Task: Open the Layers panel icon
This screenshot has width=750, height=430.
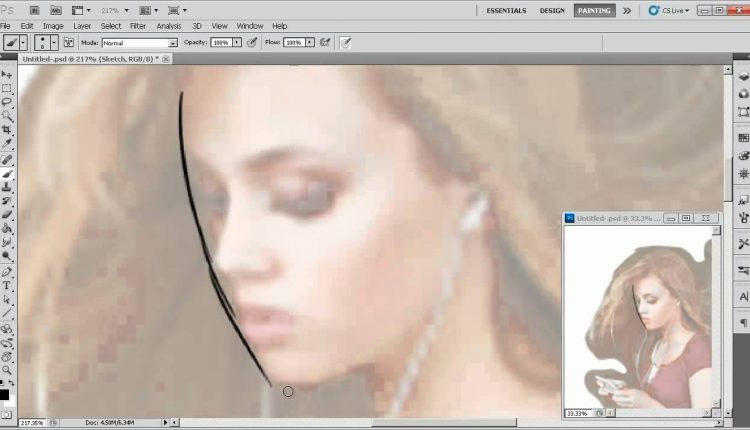Action: [x=743, y=76]
